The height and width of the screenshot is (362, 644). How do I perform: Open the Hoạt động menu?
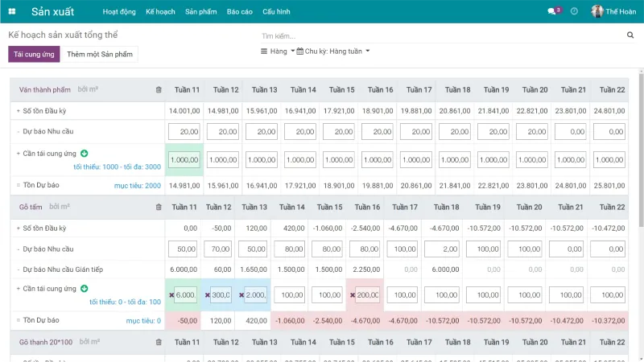(x=119, y=11)
